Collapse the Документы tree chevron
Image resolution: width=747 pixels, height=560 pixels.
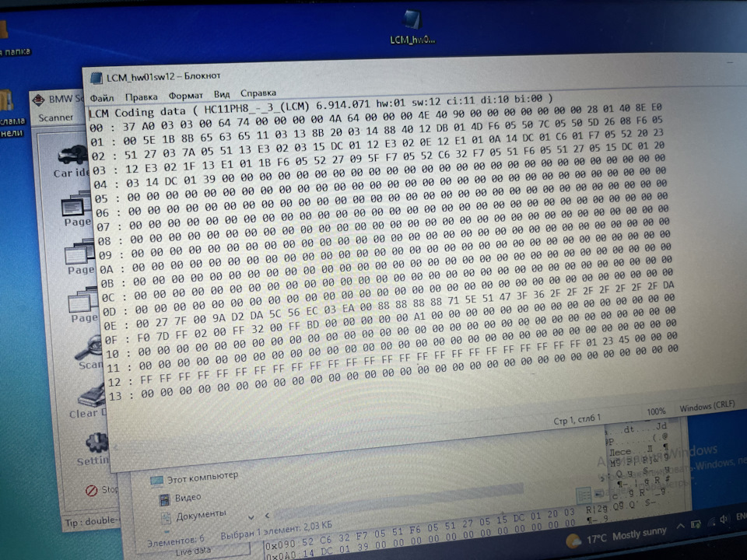(251, 517)
